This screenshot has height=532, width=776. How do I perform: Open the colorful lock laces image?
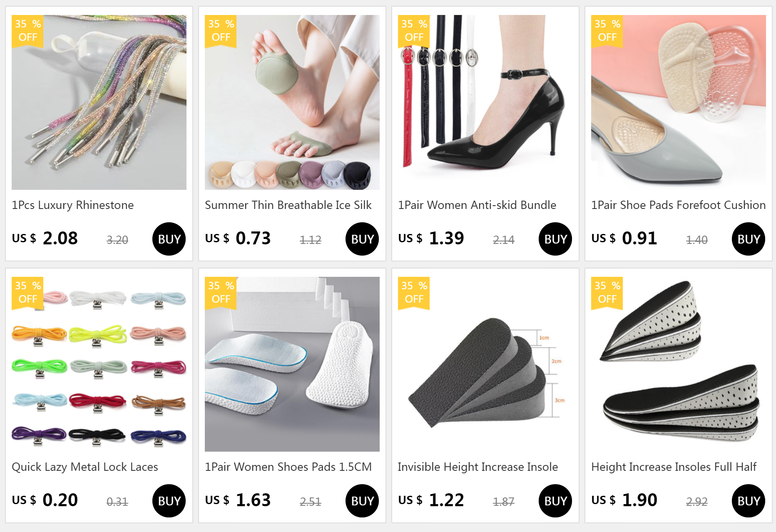(x=99, y=364)
